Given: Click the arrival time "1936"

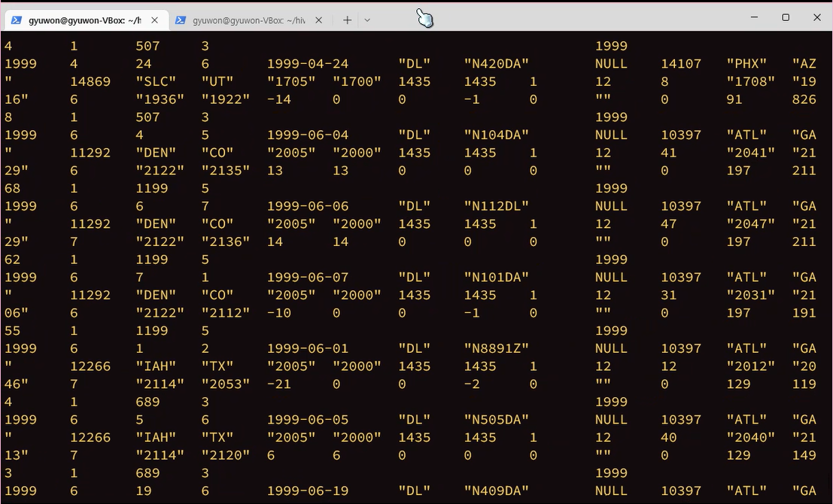Looking at the screenshot, I should point(160,99).
